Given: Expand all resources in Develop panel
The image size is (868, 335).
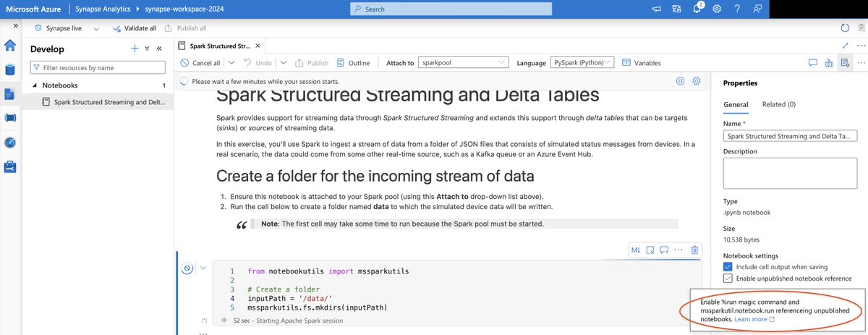Looking at the screenshot, I should [x=147, y=48].
